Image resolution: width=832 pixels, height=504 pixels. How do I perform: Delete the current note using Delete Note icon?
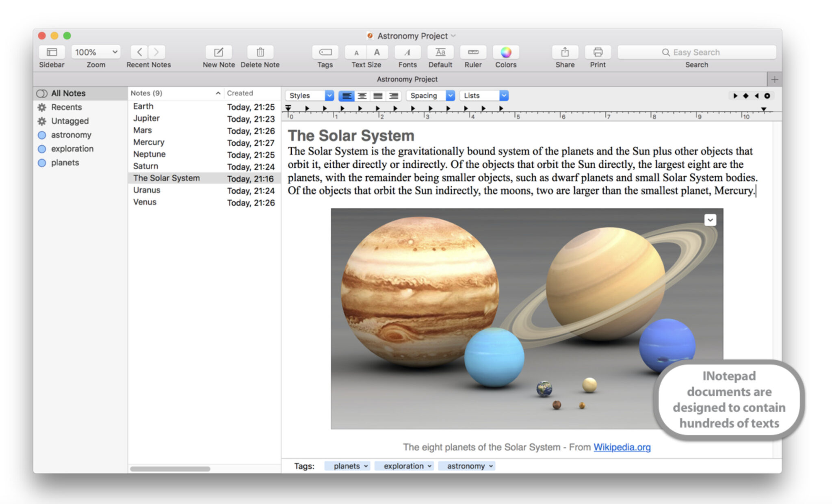point(260,53)
